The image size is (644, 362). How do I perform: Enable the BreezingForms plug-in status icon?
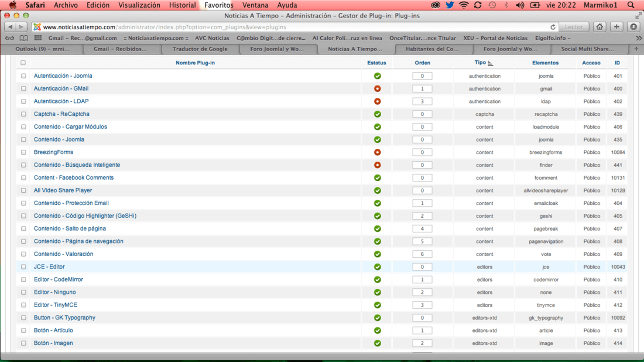(377, 152)
